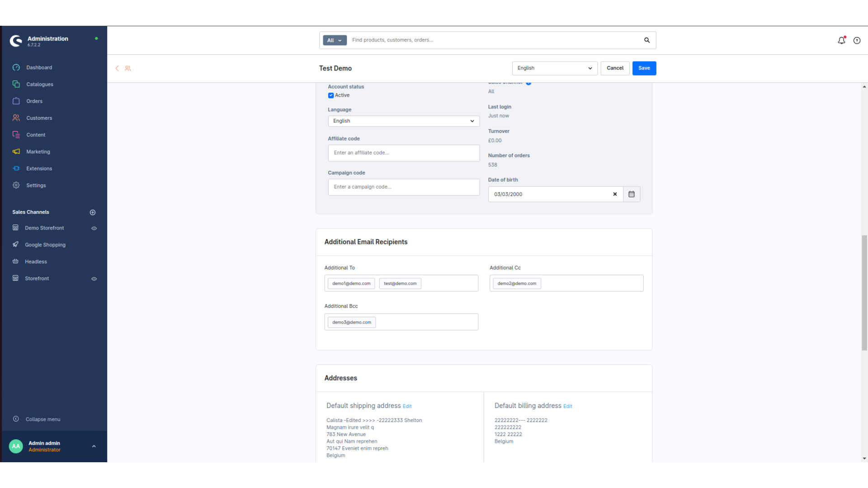
Task: Click the search magnifier icon
Action: (647, 40)
